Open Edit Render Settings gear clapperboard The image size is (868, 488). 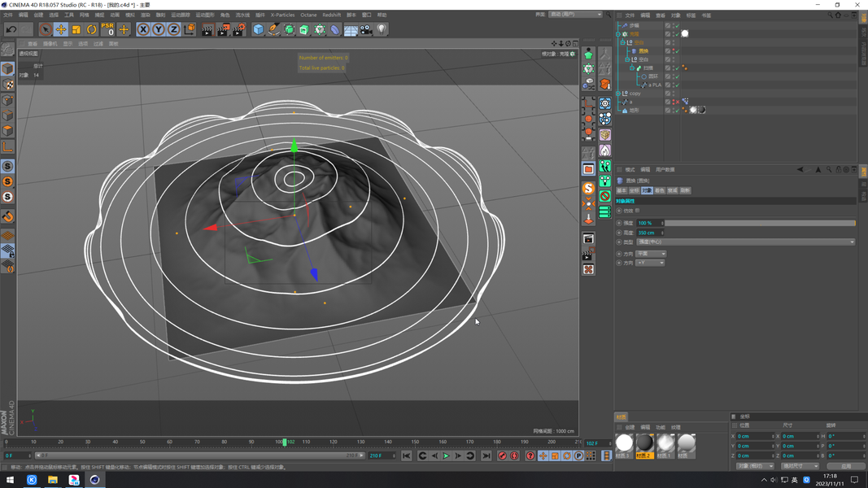[x=238, y=29]
